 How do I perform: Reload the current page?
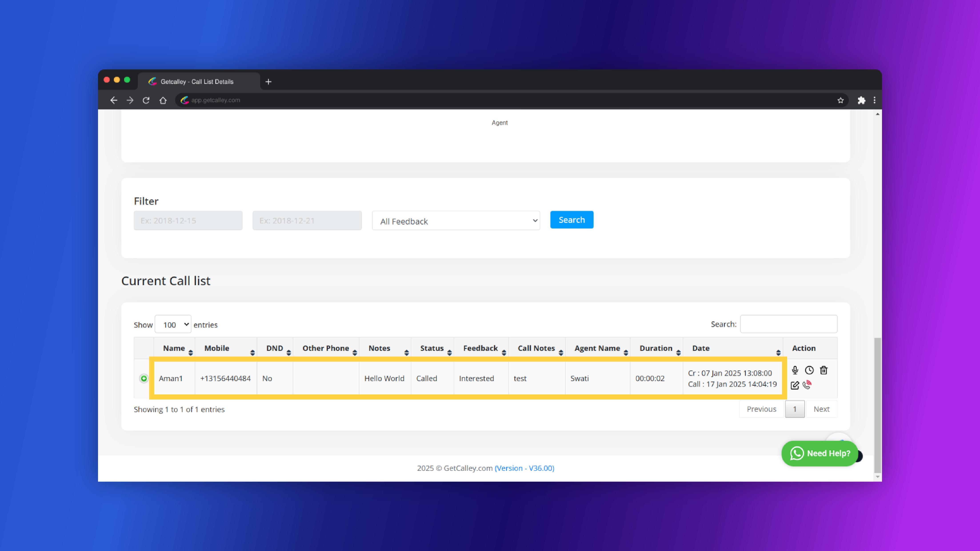(146, 100)
